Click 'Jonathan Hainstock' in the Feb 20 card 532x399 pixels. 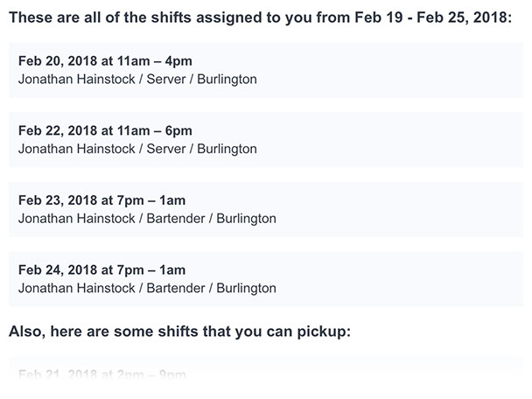pyautogui.click(x=77, y=80)
